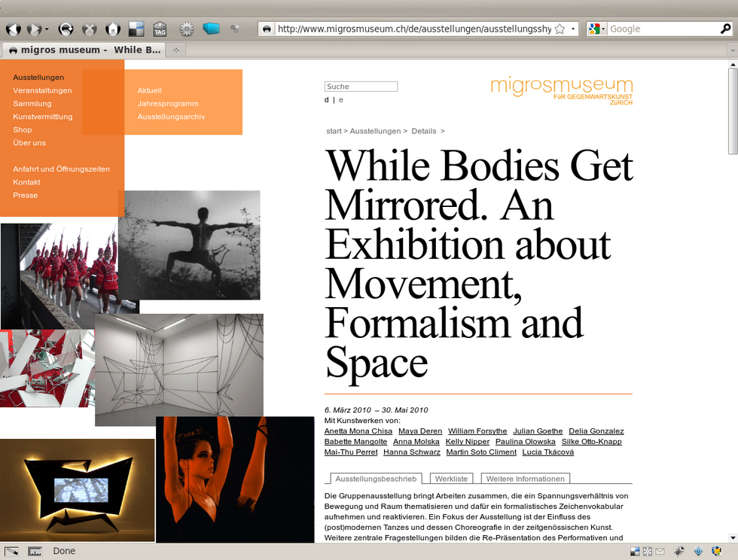Image resolution: width=738 pixels, height=560 pixels.
Task: Follow the 'start' breadcrumb link
Action: pos(334,131)
